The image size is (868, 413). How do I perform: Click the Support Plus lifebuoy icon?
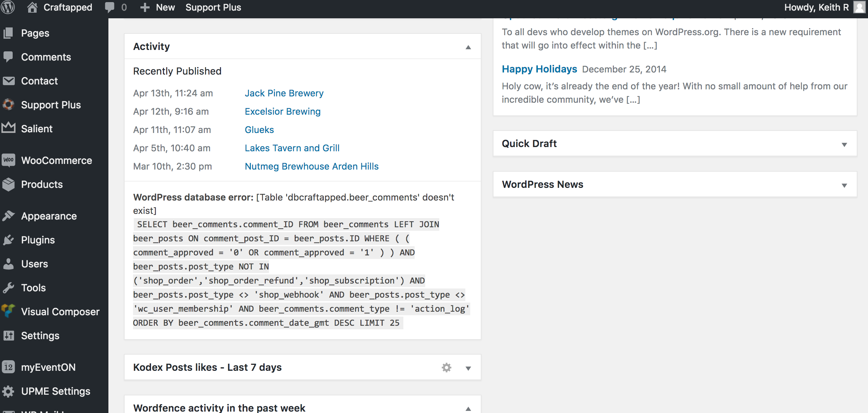coord(8,104)
